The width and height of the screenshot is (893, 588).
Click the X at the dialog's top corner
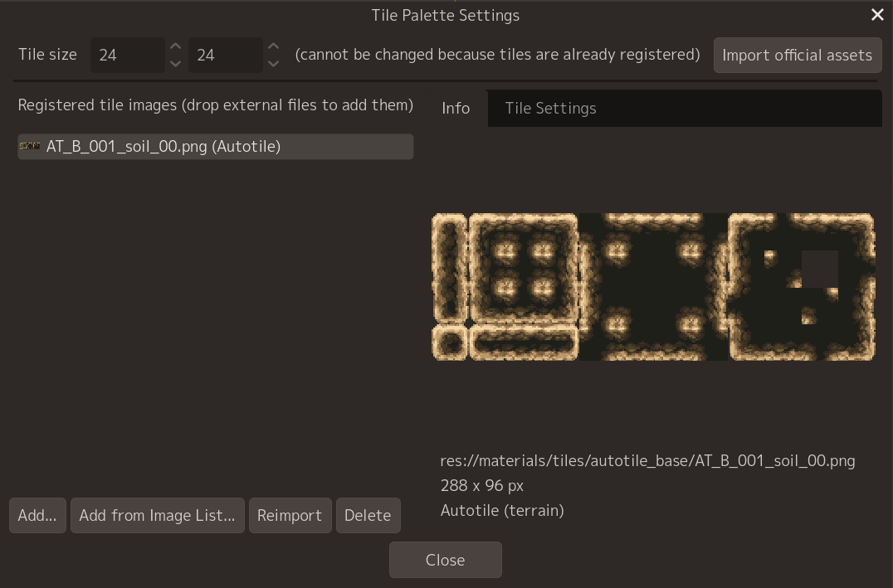(x=877, y=15)
